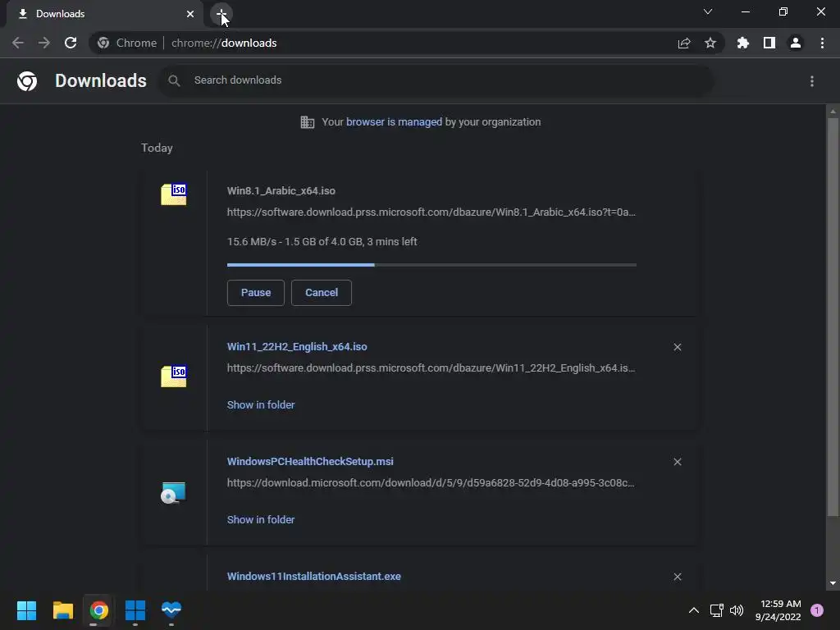Remove Windows11InstallationAssistant.exe from the list
The height and width of the screenshot is (630, 840).
[x=678, y=577]
